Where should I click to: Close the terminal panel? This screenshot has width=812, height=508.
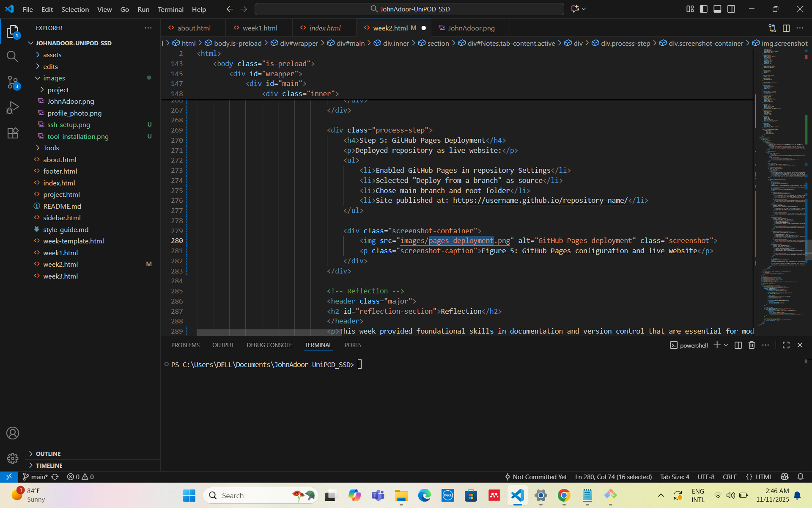800,345
